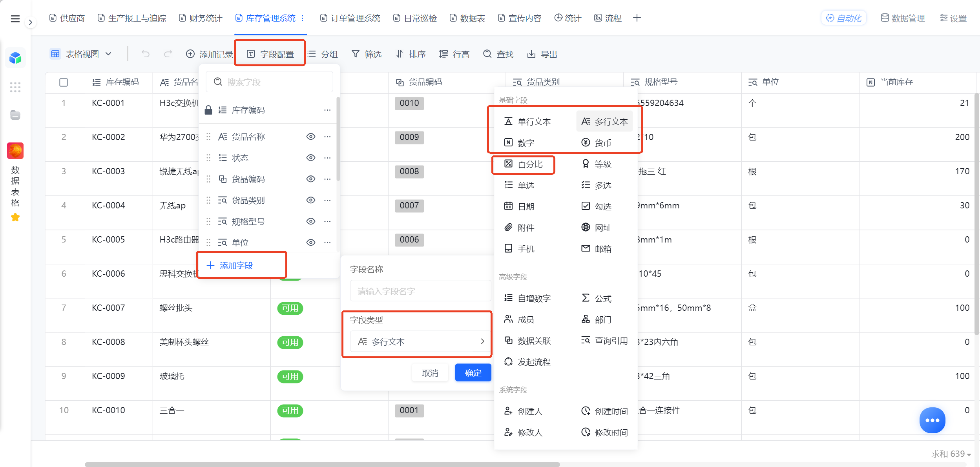
Task: Toggle the select-all header checkbox
Action: tap(64, 82)
